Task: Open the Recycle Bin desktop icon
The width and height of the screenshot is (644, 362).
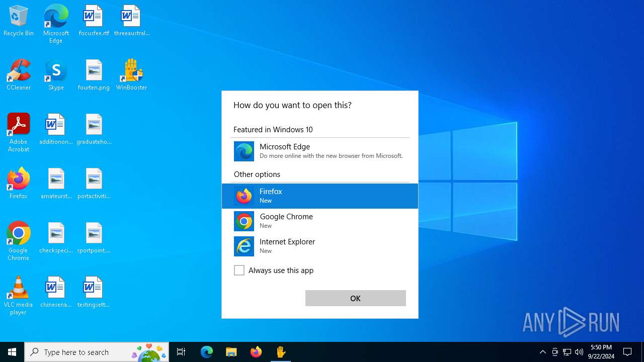Action: tap(19, 21)
